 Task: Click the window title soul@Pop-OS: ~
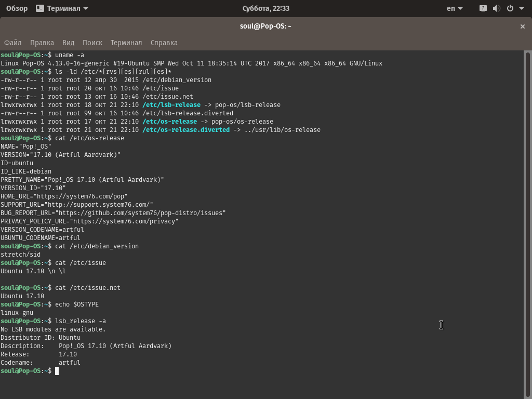click(265, 26)
